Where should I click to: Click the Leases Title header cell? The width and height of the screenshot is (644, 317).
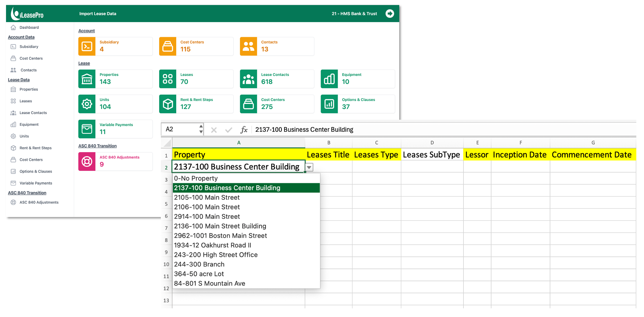click(328, 154)
